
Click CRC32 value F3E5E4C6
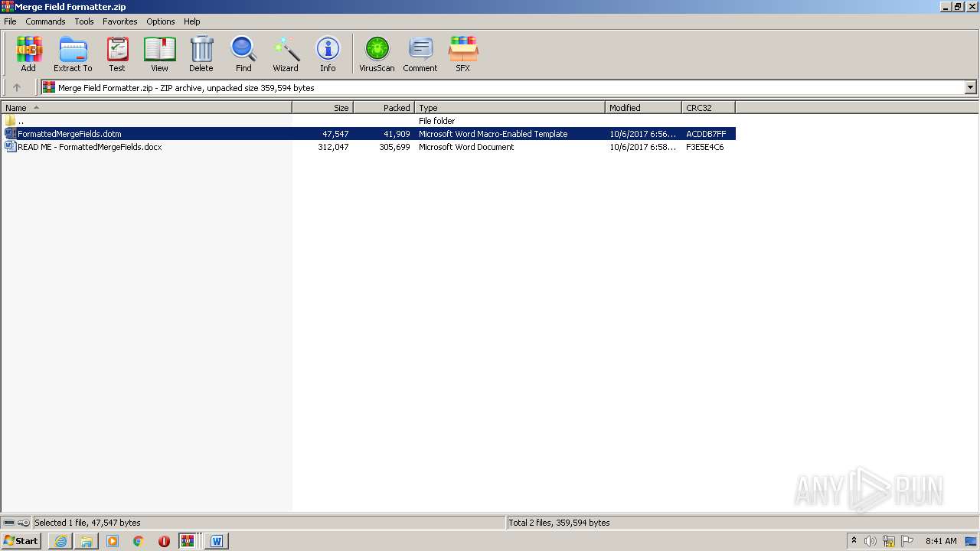point(705,146)
